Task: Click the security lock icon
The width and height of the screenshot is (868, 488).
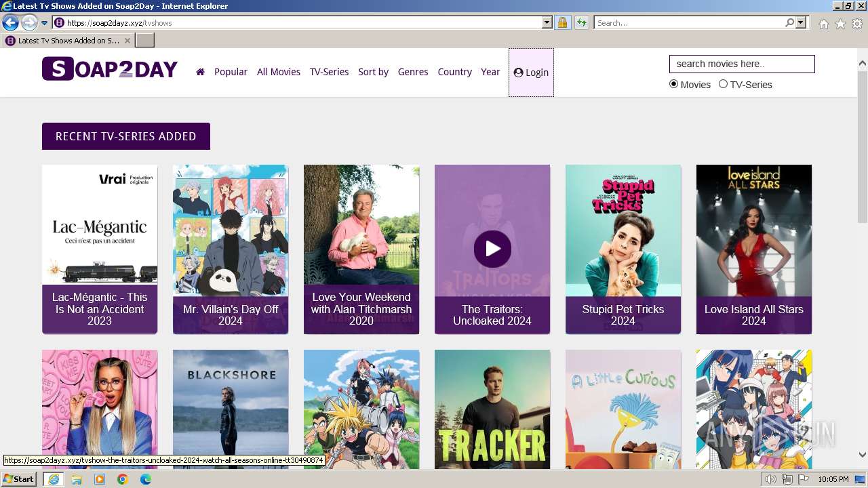Action: (x=562, y=23)
